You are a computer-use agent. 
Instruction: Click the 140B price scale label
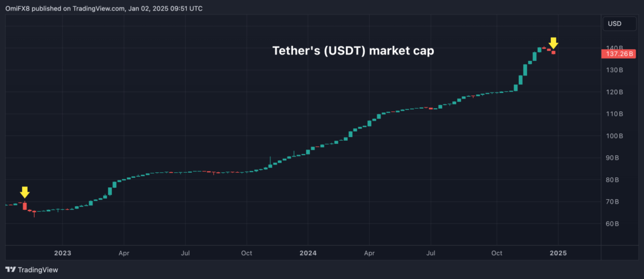(x=614, y=48)
